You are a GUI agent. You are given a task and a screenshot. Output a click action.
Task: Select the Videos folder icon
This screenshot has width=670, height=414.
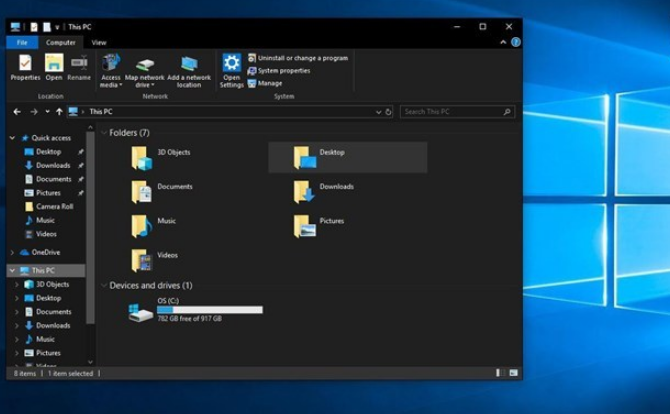point(141,260)
